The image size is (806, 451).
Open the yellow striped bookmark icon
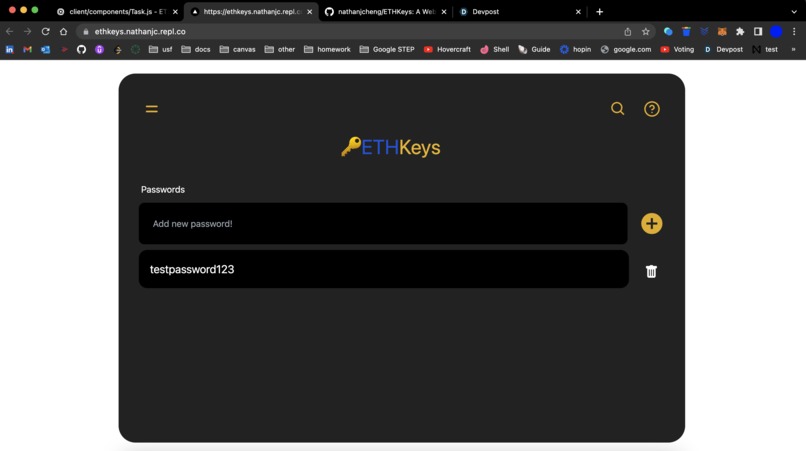pos(118,49)
